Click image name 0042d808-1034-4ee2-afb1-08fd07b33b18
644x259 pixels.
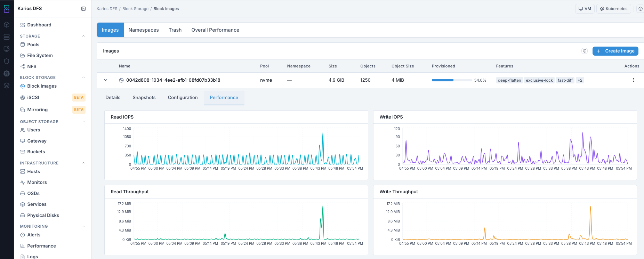coord(173,80)
